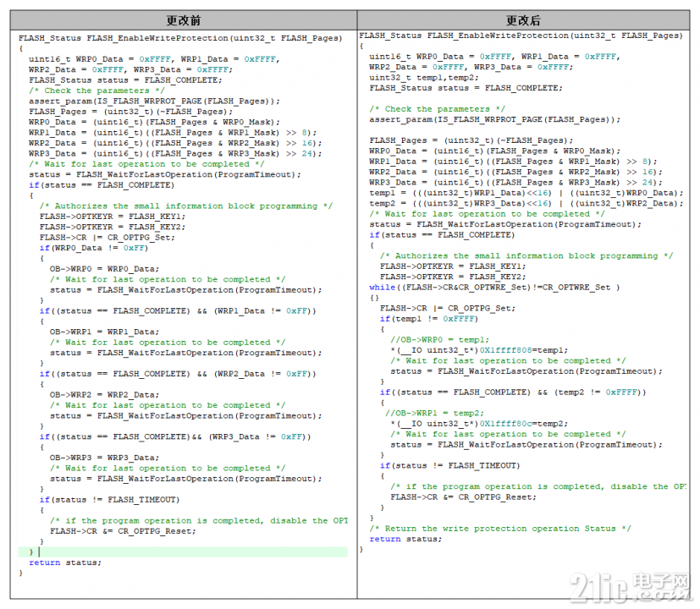The height and width of the screenshot is (609, 700).
Task: Click 'OB->WRP2 = WRP2_Data;' statement
Action: [x=104, y=395]
